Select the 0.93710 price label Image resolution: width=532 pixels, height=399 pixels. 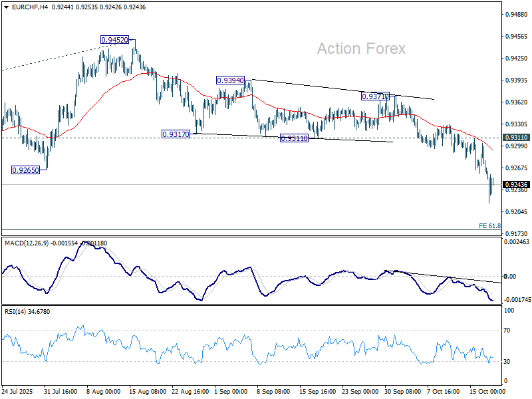(374, 96)
